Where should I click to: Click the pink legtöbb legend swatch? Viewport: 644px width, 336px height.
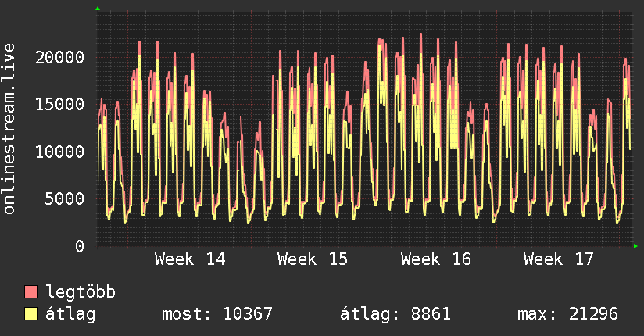[30, 292]
